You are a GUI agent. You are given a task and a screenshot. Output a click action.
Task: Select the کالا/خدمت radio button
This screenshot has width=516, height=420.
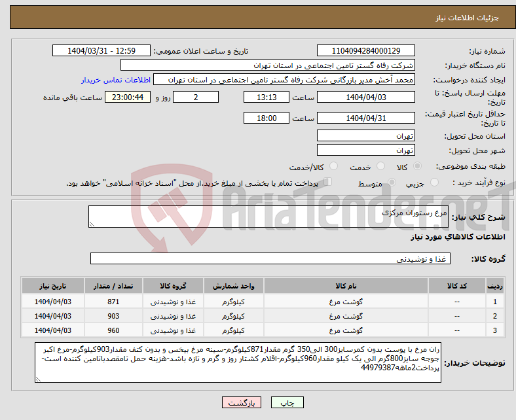[x=334, y=166]
